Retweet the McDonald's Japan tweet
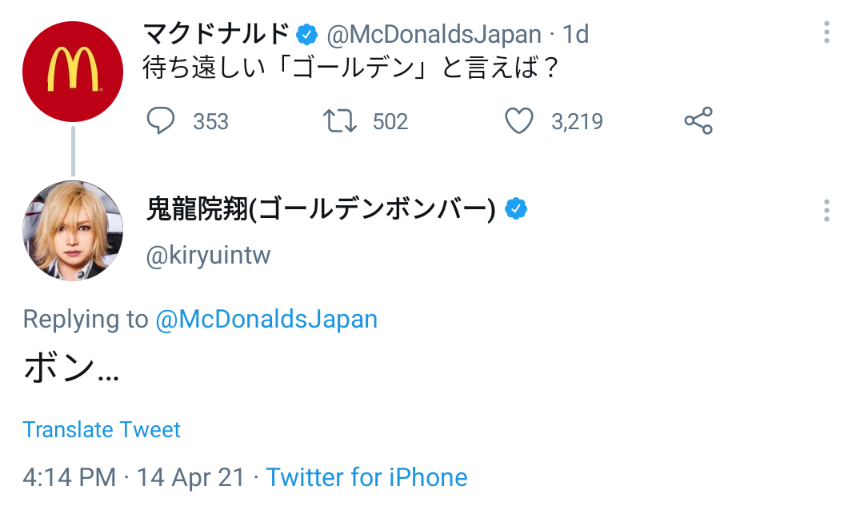Screen dimensions: 864x508 tap(339, 121)
